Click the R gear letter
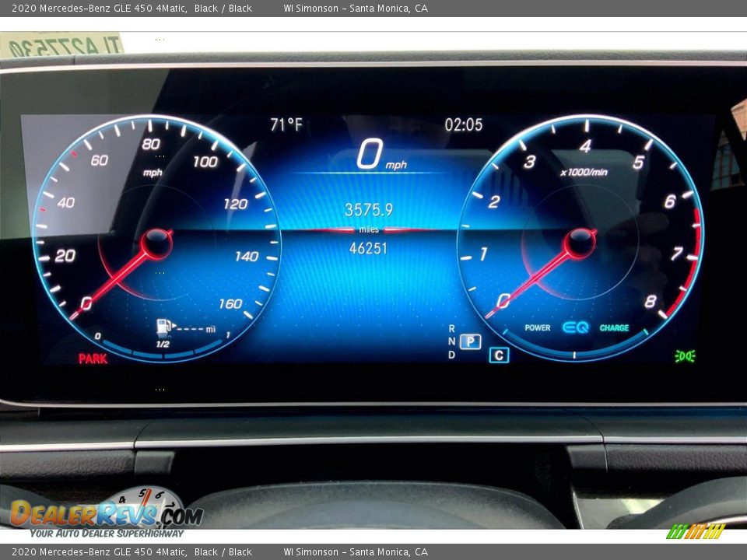Viewport: 747px width, 560px height. (x=451, y=328)
